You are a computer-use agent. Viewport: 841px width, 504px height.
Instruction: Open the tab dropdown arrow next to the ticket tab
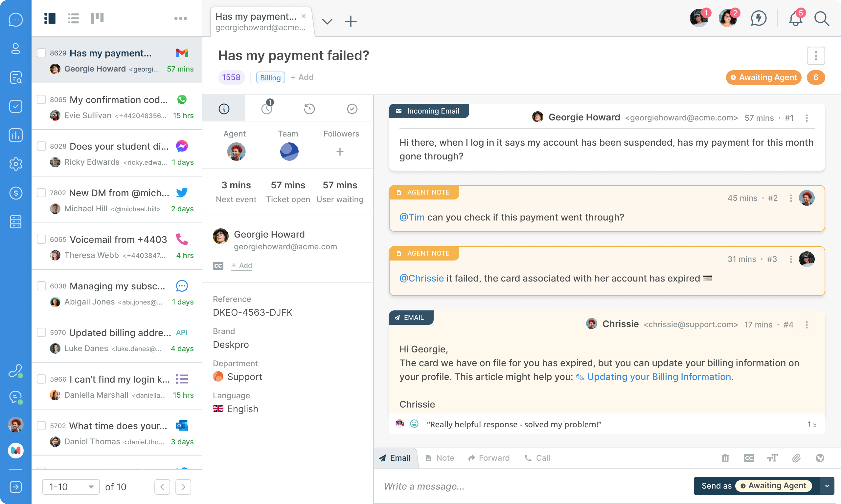pos(327,21)
